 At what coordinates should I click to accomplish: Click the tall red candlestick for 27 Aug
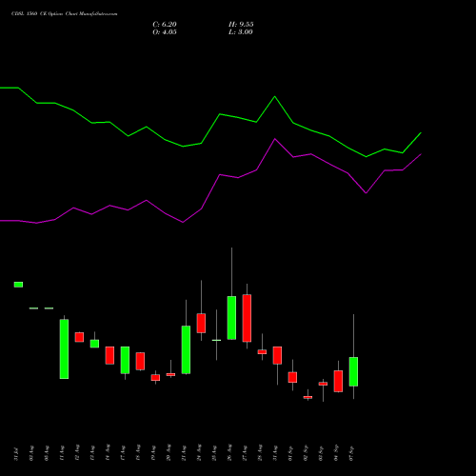coord(247,318)
